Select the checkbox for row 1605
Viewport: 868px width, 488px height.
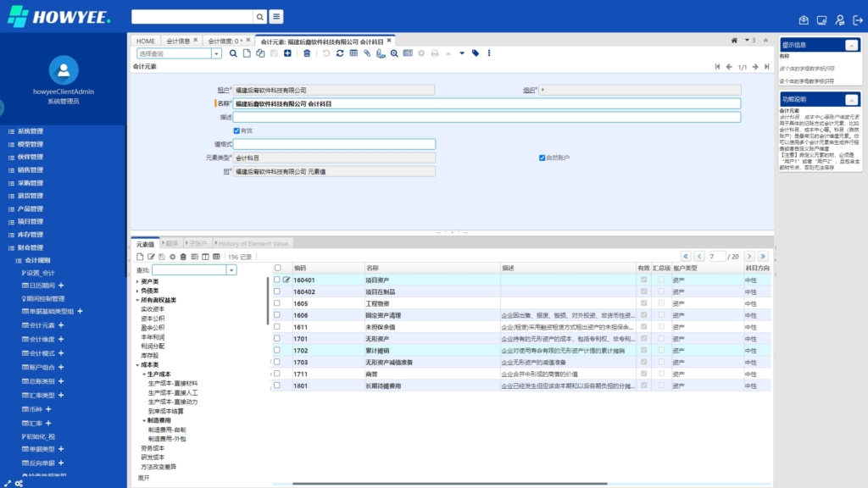point(277,303)
